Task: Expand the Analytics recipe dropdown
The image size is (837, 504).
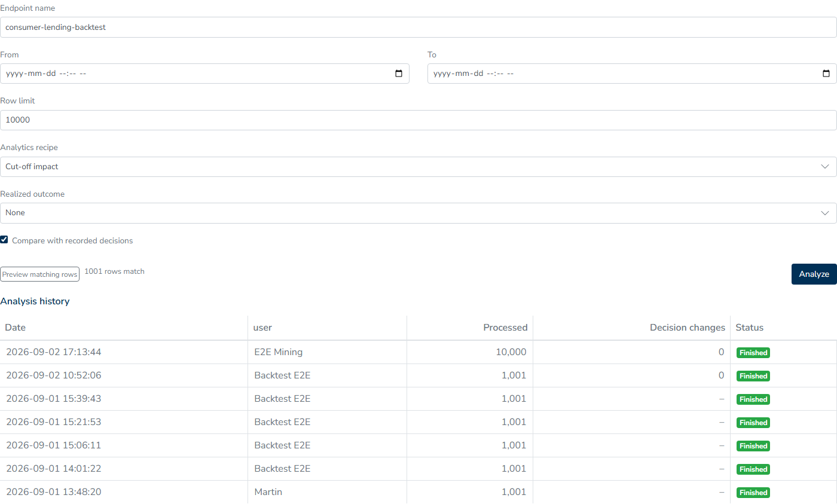Action: tap(418, 167)
